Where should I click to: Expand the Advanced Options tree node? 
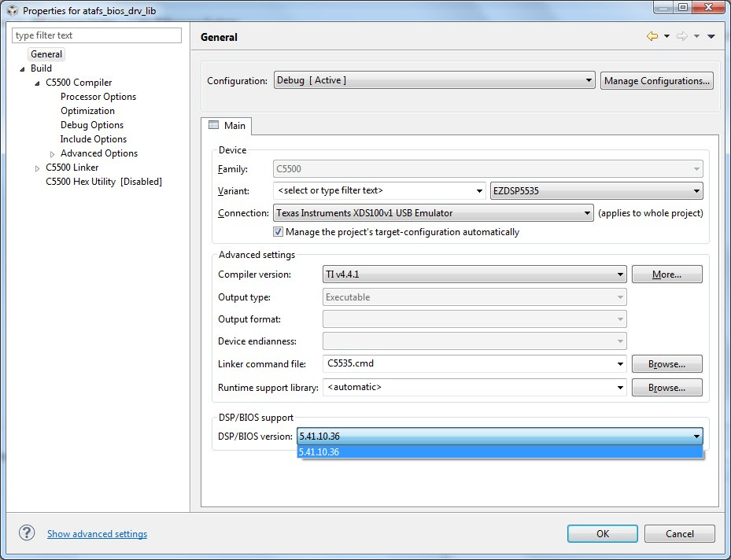pos(52,154)
